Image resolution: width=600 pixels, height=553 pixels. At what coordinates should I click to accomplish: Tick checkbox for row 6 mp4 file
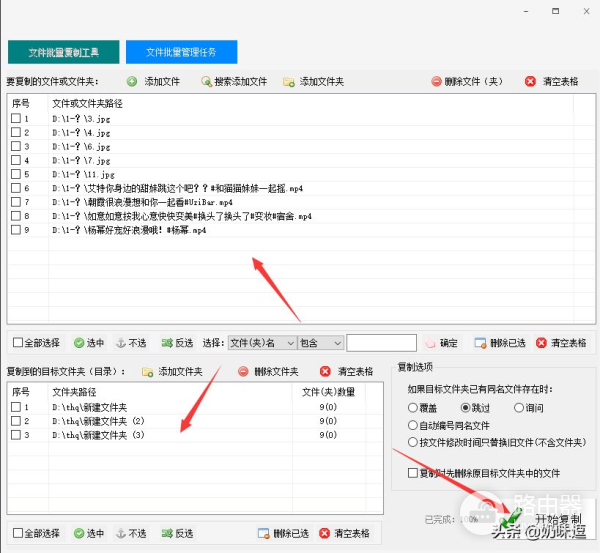pyautogui.click(x=16, y=188)
